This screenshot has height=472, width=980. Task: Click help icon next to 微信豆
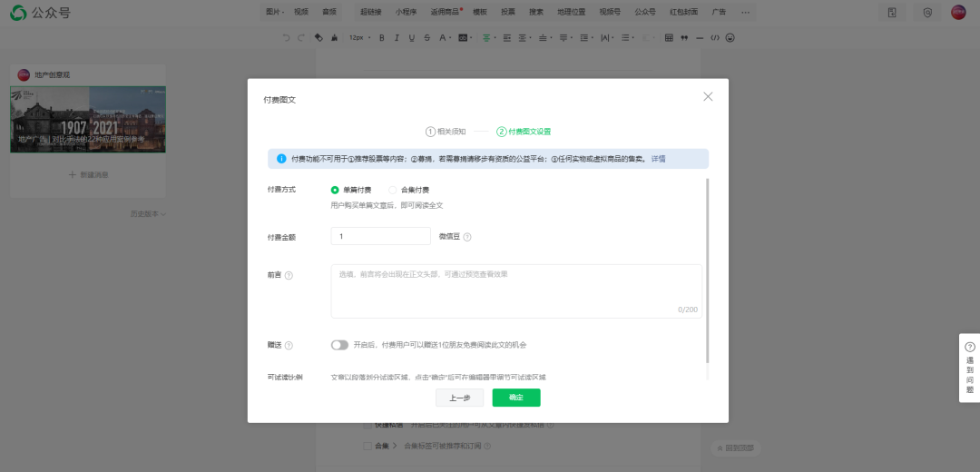pos(467,237)
